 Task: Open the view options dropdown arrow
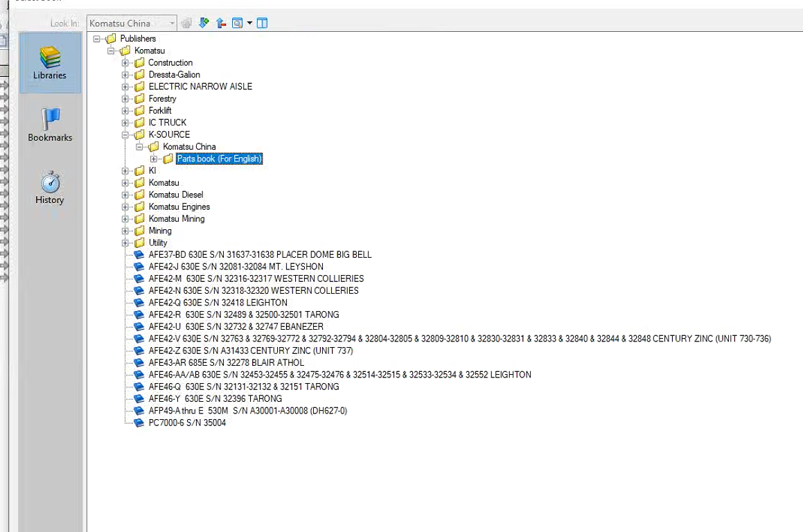pos(249,23)
